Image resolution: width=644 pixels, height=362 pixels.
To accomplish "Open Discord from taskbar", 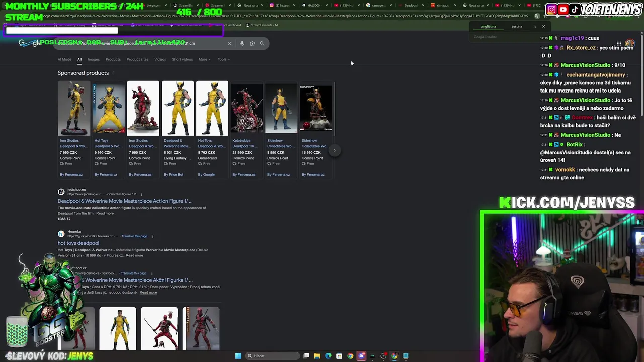I will point(361,356).
